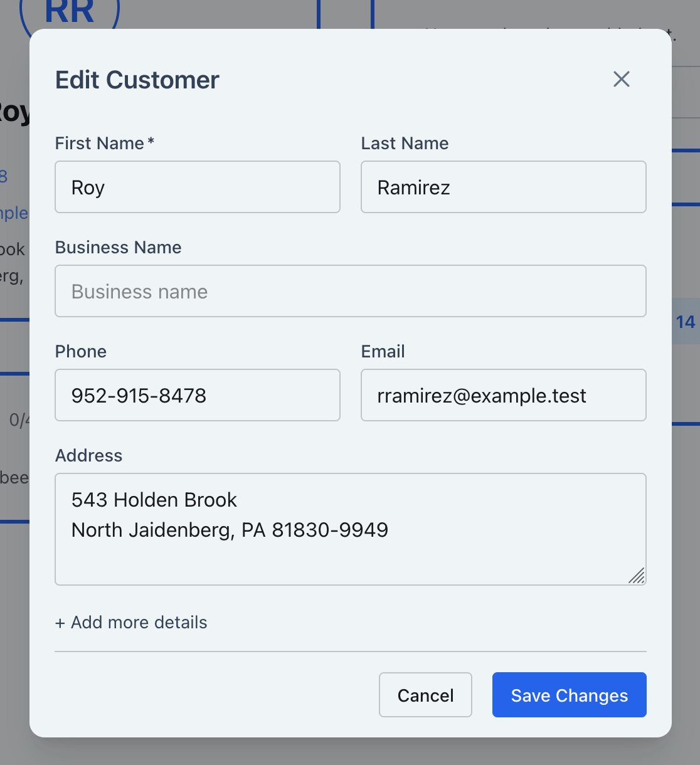Viewport: 700px width, 765px height.
Task: Select the Email field with rramirez@example.test
Action: coord(504,395)
